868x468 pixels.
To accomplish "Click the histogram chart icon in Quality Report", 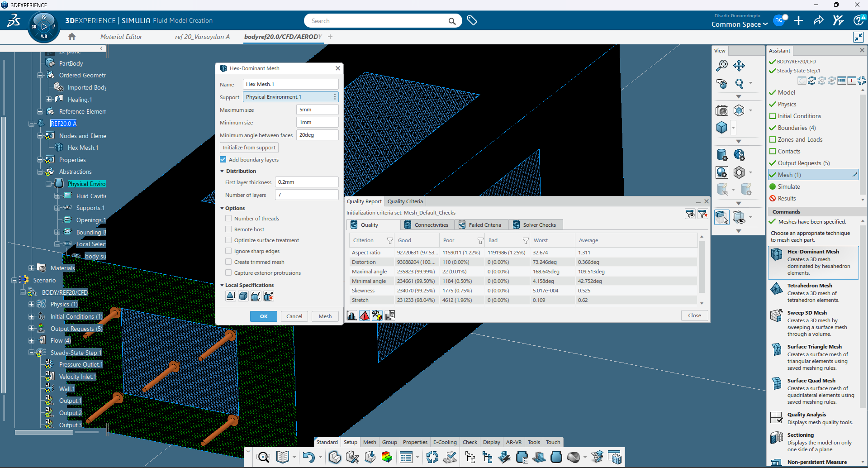I will coord(352,315).
